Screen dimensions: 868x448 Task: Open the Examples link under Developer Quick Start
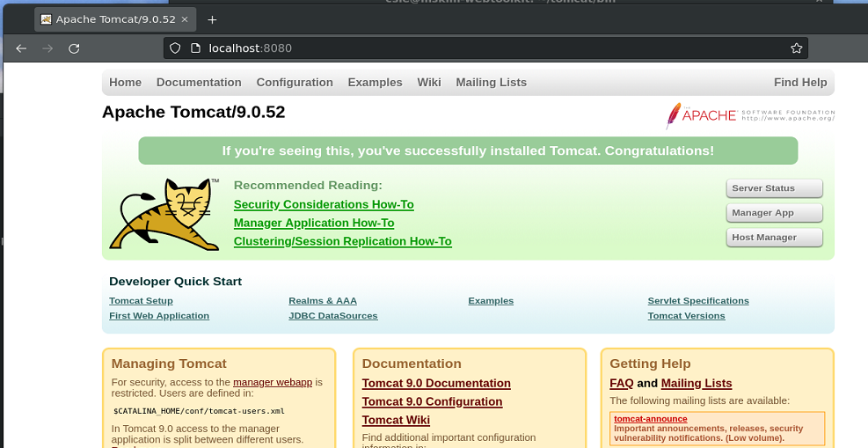(x=491, y=301)
